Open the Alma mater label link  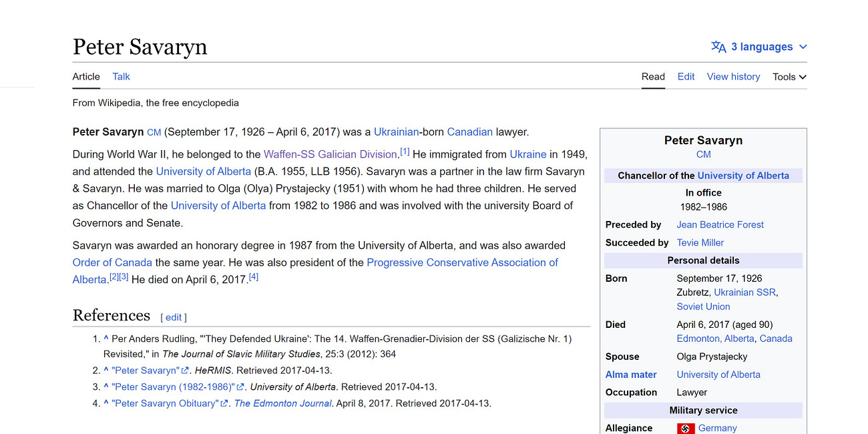(x=631, y=375)
